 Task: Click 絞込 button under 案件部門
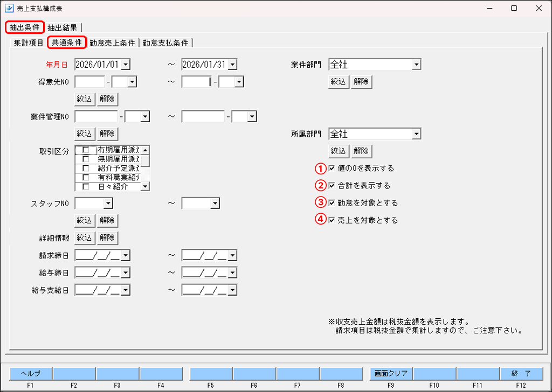pos(338,81)
